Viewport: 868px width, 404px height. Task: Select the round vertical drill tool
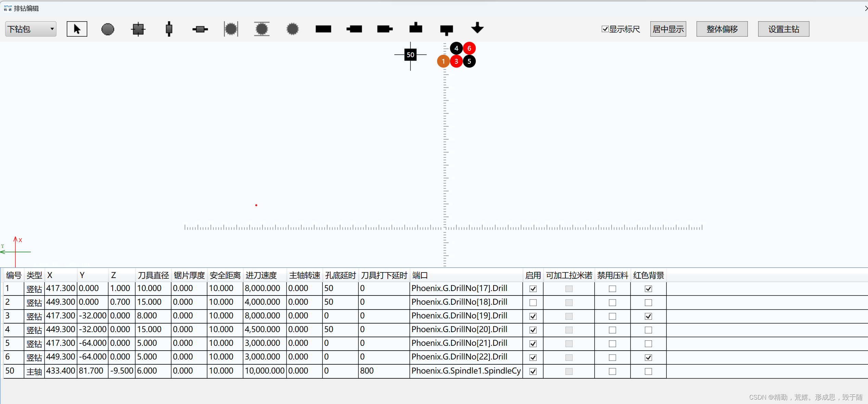(x=107, y=29)
